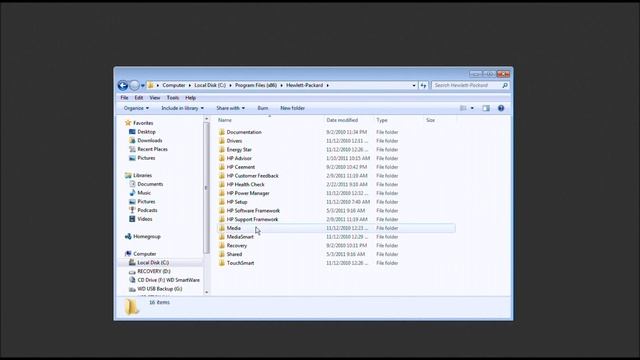
Task: Select the 'Shared' folder name
Action: 234,254
